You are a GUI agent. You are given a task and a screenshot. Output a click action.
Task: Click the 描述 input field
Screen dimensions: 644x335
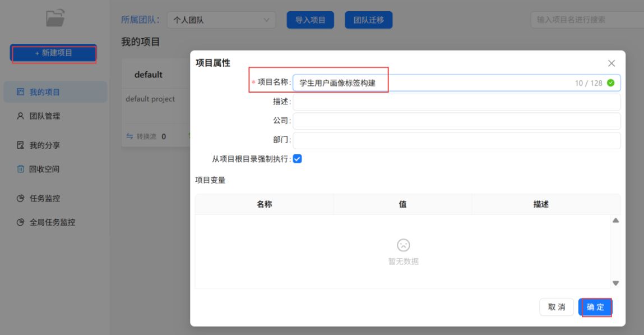pos(456,102)
